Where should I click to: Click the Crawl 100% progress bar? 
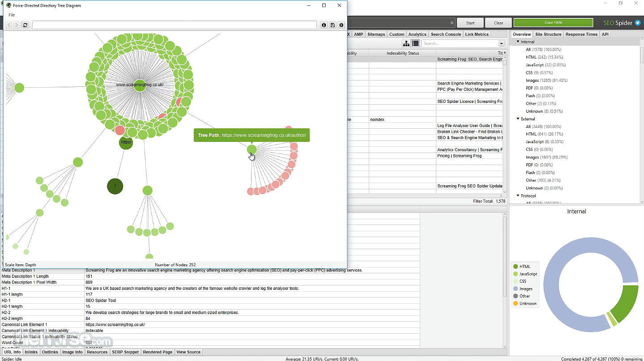pyautogui.click(x=554, y=23)
